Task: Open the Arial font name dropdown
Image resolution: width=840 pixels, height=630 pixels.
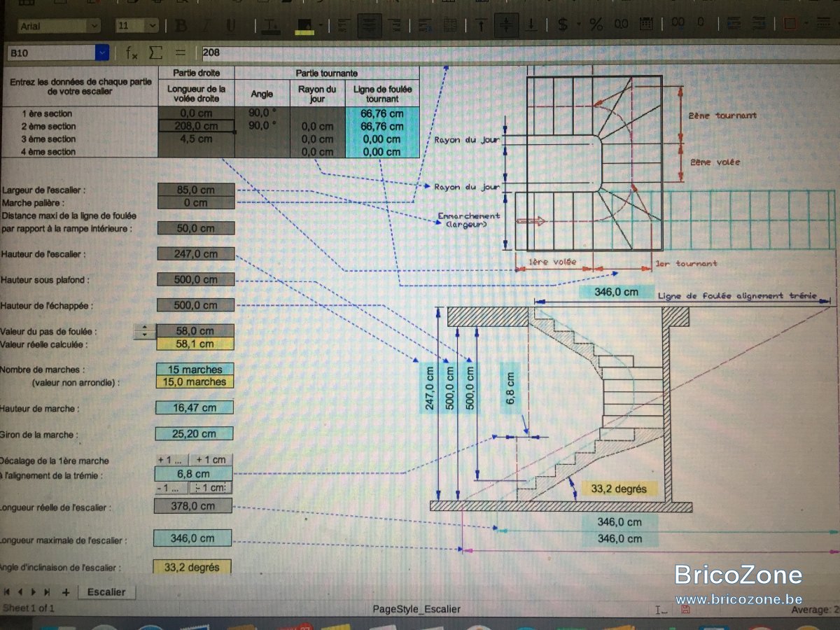Action: coord(94,25)
